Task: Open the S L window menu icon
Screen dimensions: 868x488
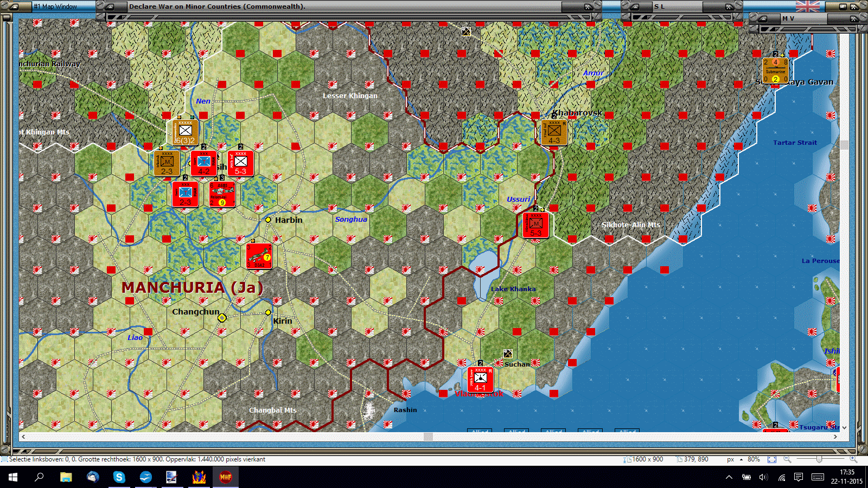Action: (635, 7)
